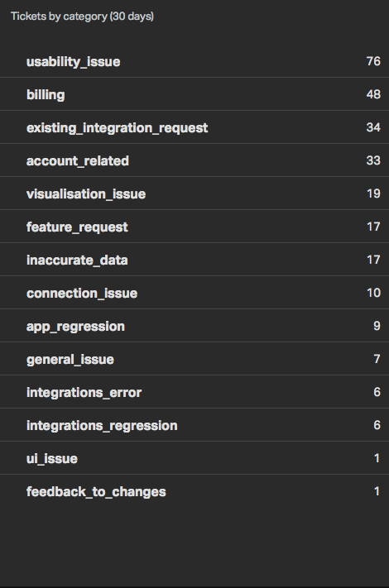Select the usability_issue row
This screenshot has width=389, height=588.
[194, 61]
